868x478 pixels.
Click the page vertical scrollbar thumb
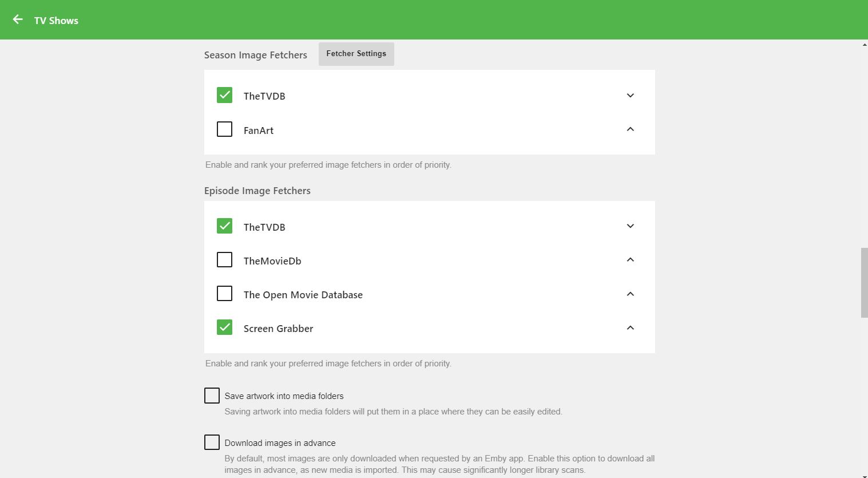click(864, 282)
